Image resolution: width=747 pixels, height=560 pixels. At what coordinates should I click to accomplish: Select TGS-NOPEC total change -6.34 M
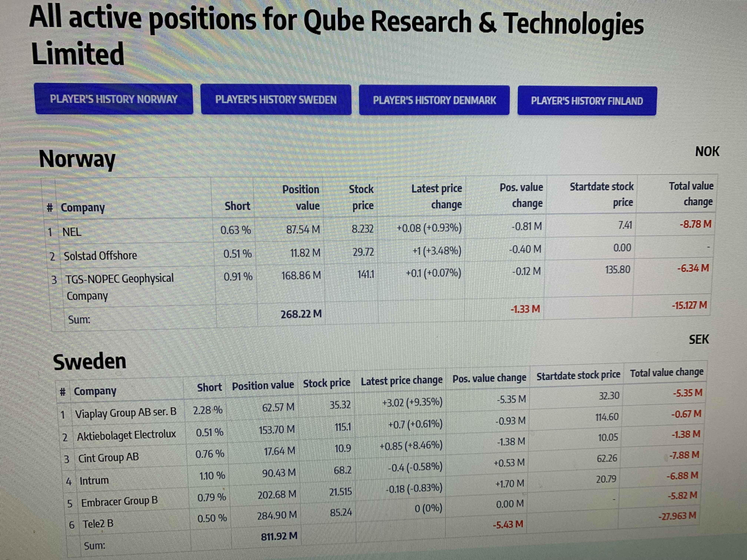point(693,268)
